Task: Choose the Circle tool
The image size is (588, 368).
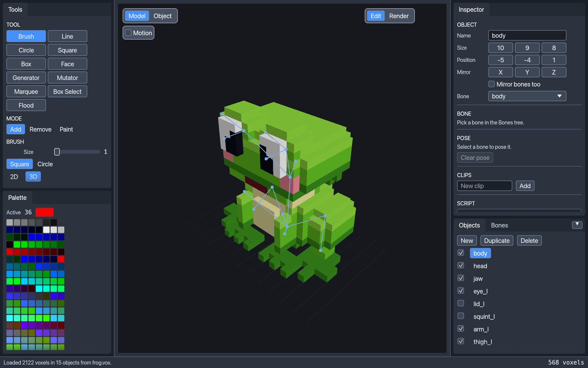Action: (x=26, y=50)
